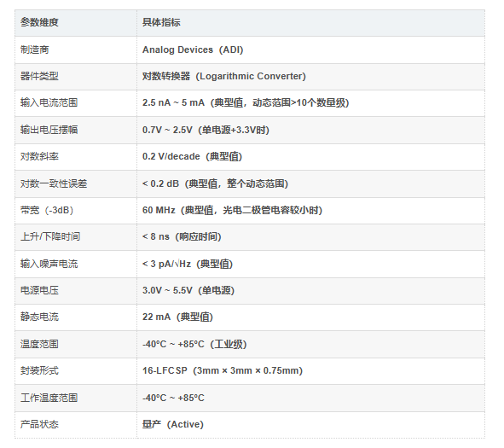Viewport: 504px width, 448px height.
Task: Click the value Analog Devices (ADI)
Action: point(193,49)
